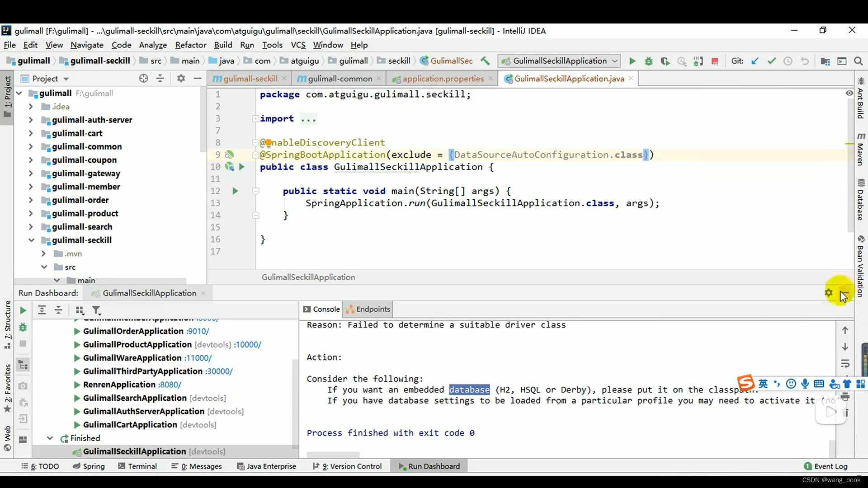Click Sogou input language indicator 英
The width and height of the screenshot is (868, 488).
763,384
